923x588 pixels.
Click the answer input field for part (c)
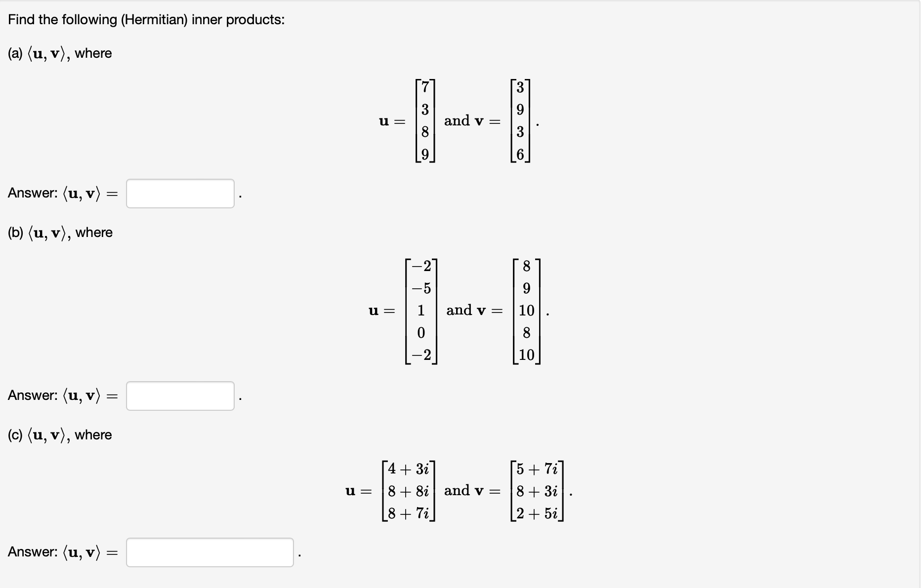[210, 552]
